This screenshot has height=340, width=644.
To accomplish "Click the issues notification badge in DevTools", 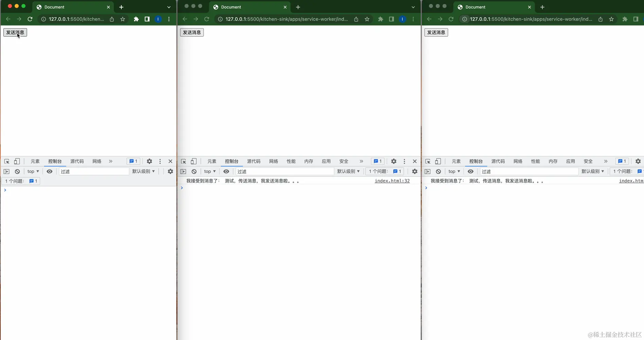I will point(133,161).
